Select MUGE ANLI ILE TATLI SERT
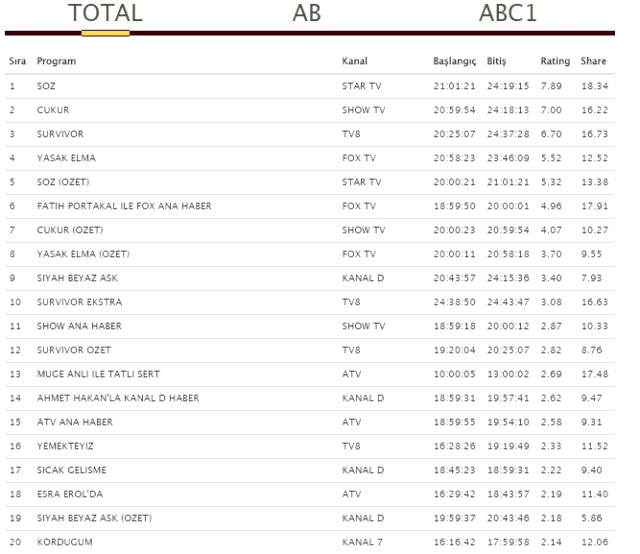Image resolution: width=640 pixels, height=554 pixels. (x=98, y=374)
